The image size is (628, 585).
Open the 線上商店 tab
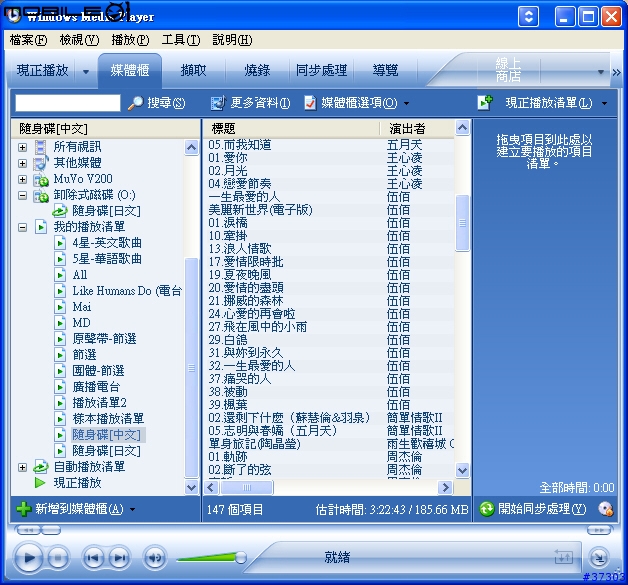tap(508, 70)
